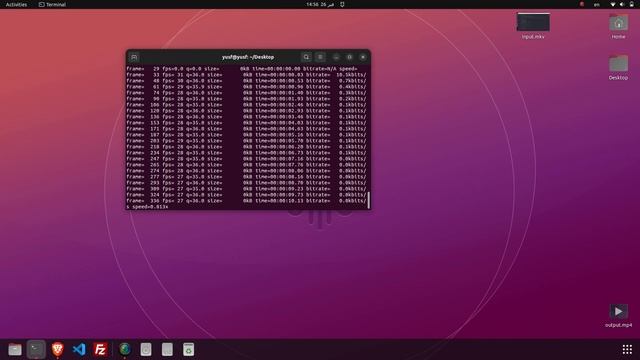The height and width of the screenshot is (360, 640).
Task: Select the input.mkv file on desktop
Action: 533,26
